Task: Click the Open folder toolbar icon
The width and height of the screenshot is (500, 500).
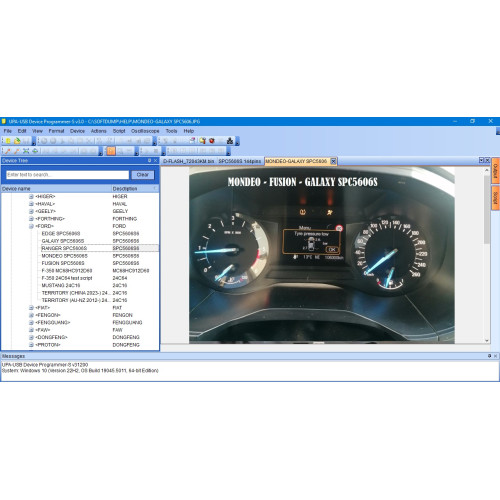Action: tap(17, 141)
